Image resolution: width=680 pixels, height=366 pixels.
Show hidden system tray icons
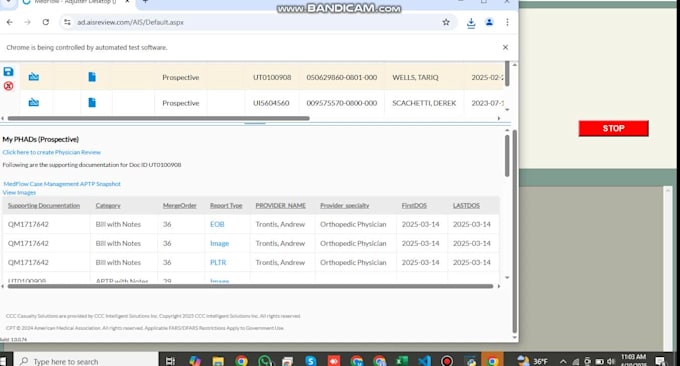(563, 361)
